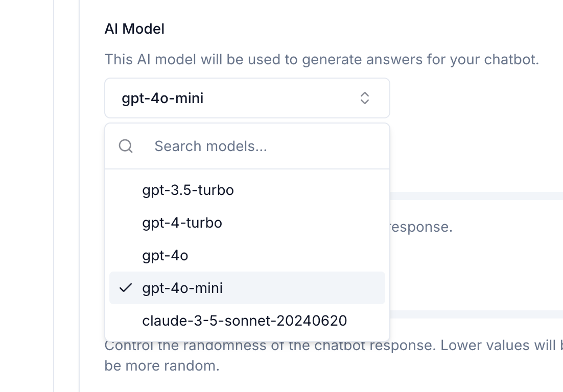Click the magnifying glass search icon
This screenshot has height=392, width=563.
click(x=126, y=146)
